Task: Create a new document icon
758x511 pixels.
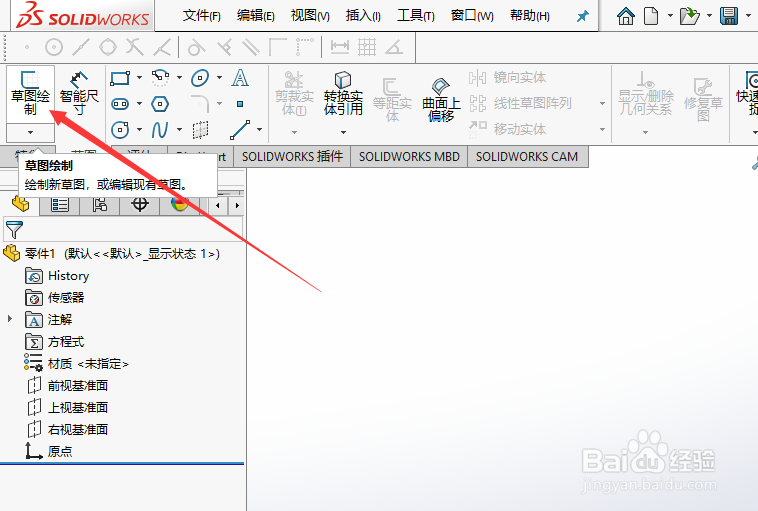Action: click(651, 16)
